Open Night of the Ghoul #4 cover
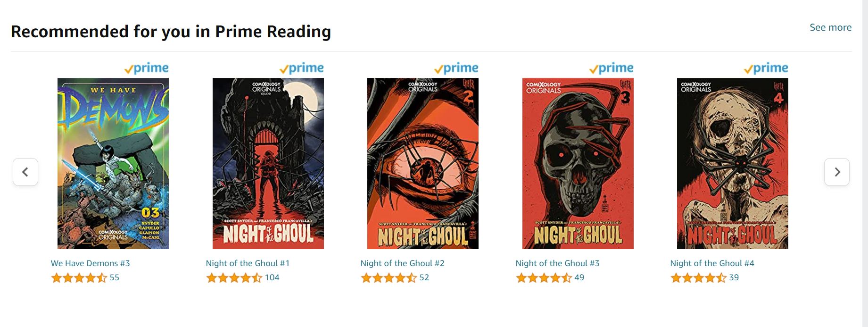This screenshot has width=868, height=327. pos(733,163)
